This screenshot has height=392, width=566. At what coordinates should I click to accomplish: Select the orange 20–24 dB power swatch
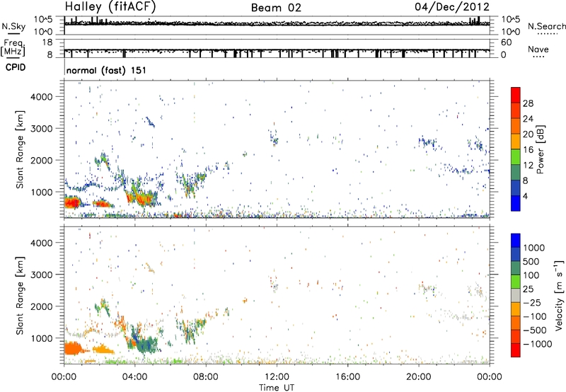[516, 126]
